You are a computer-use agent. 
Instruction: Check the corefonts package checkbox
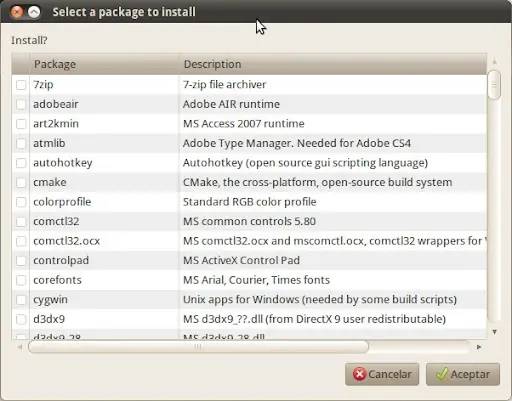(21, 280)
